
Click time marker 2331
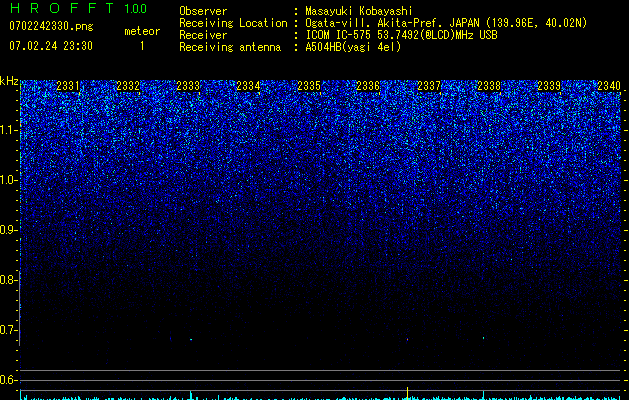[x=68, y=86]
